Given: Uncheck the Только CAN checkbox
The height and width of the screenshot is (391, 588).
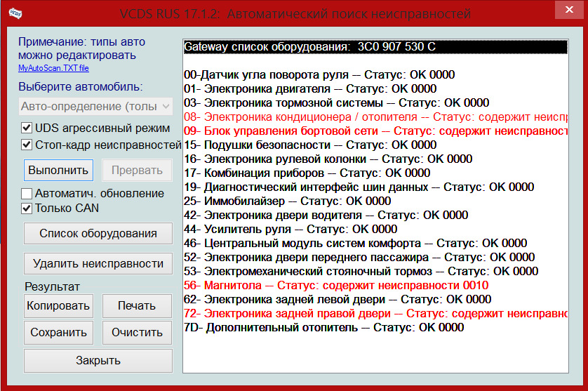Looking at the screenshot, I should pos(27,208).
